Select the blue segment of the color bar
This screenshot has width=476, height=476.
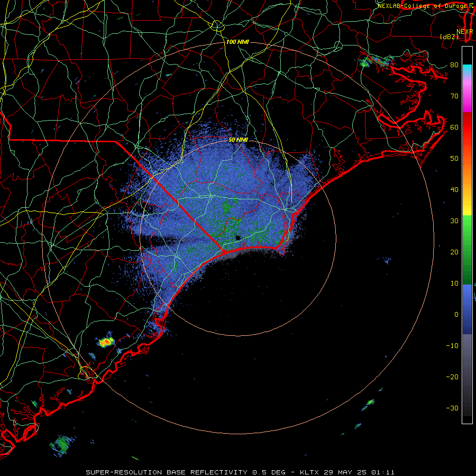[467, 309]
